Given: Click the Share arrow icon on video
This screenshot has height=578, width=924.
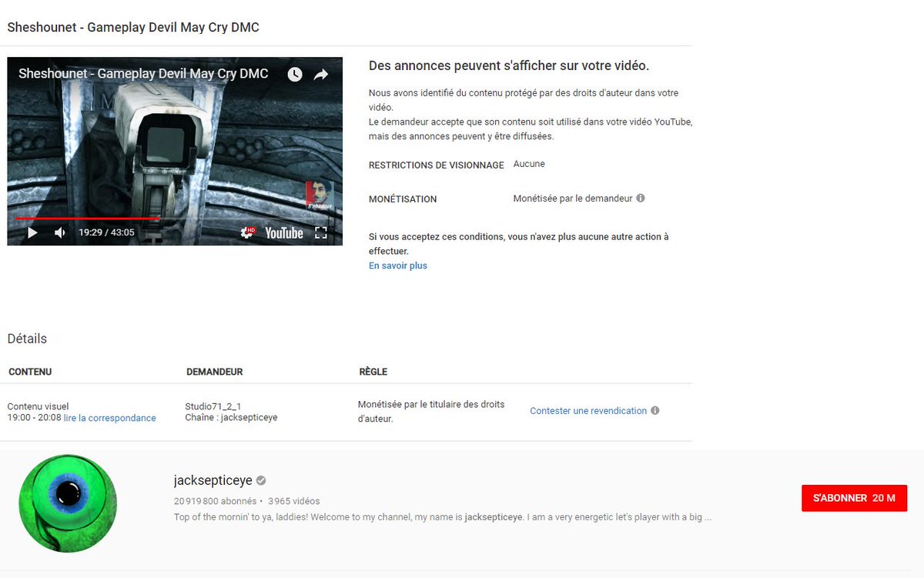Looking at the screenshot, I should pyautogui.click(x=321, y=74).
